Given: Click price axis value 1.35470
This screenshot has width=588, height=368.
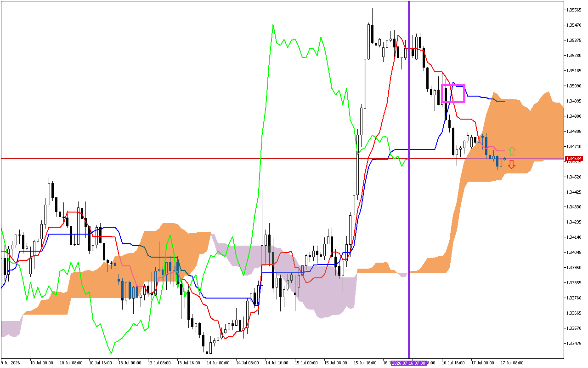Looking at the screenshot, I should (574, 25).
